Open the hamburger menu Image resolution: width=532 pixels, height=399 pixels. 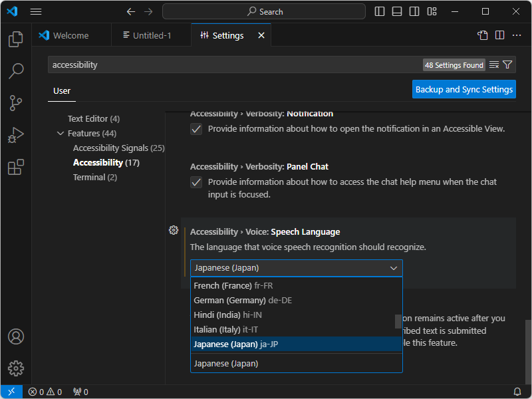(x=36, y=11)
